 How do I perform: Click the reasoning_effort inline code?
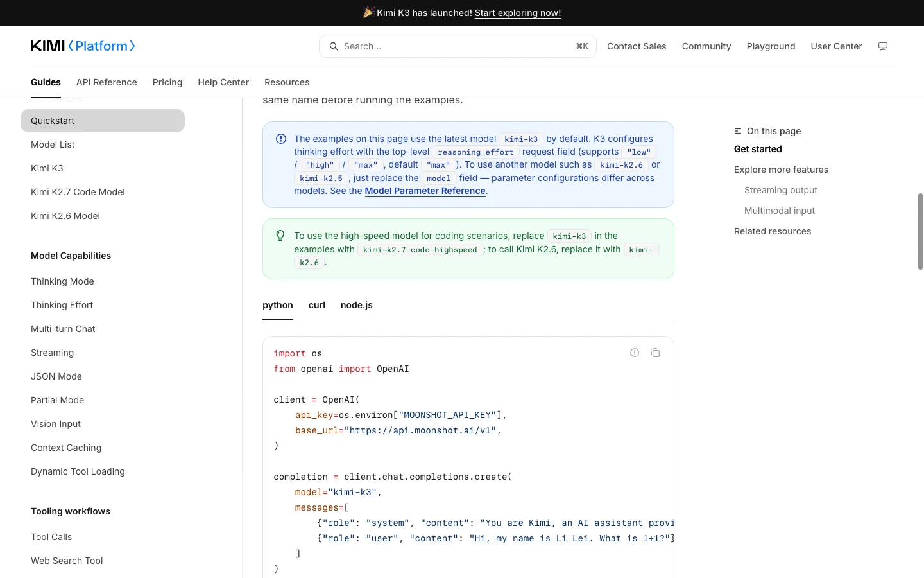475,152
